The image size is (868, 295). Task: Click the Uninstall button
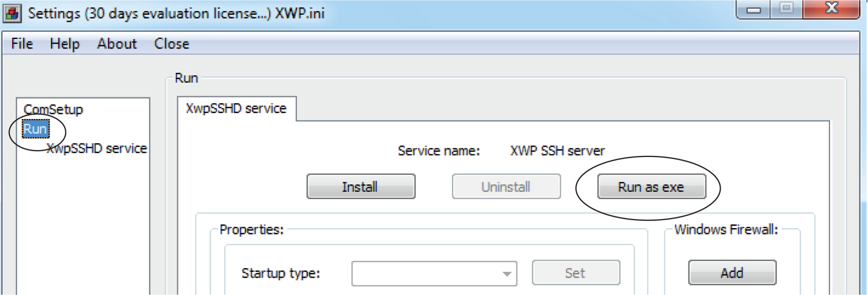[x=506, y=187]
